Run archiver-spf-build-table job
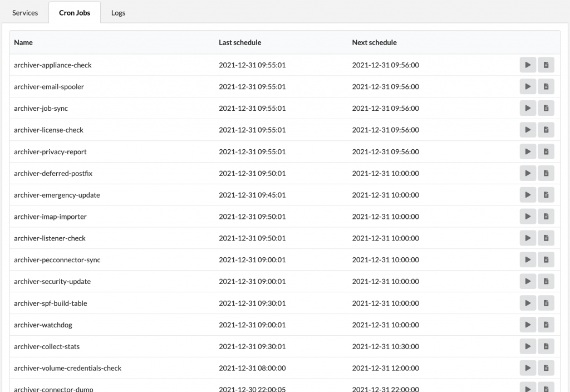570x392 pixels. [x=528, y=303]
